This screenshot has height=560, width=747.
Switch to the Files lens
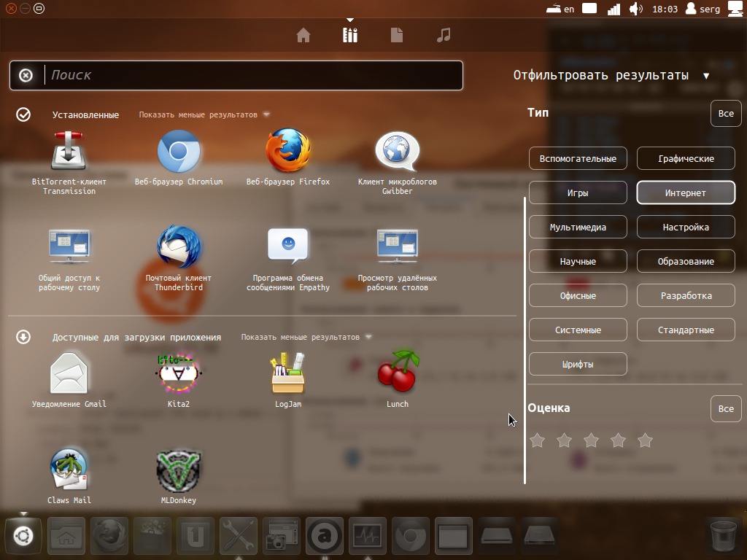pos(397,35)
